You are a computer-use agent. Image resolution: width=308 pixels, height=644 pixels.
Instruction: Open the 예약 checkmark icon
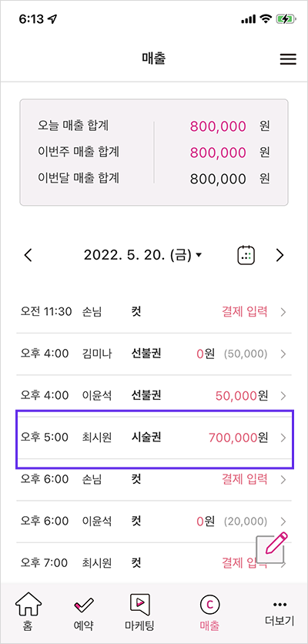(x=83, y=605)
